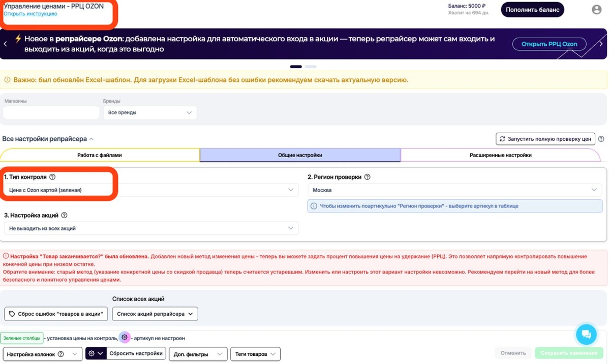The image size is (610, 364).
Task: Open the 'Москва' region dropdown
Action: click(455, 190)
